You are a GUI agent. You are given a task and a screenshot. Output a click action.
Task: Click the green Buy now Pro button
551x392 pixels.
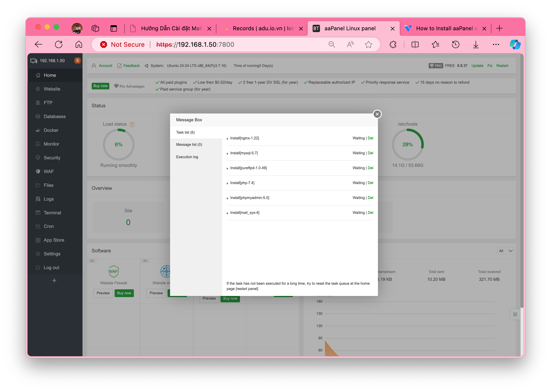[100, 86]
